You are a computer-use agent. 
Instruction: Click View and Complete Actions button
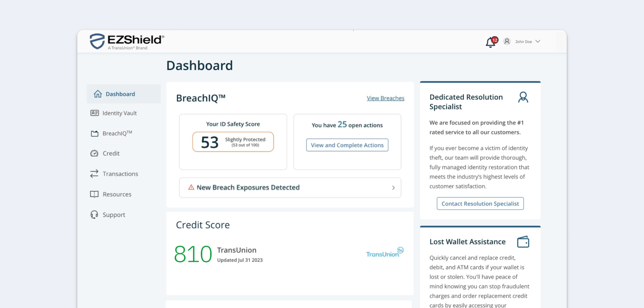347,145
